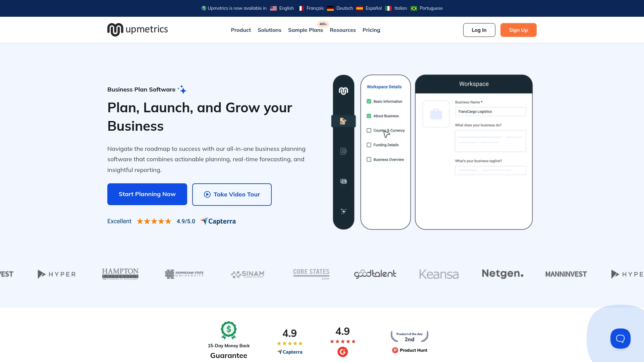Viewport: 644px width, 362px height.
Task: Click the US flag icon
Action: pyautogui.click(x=273, y=8)
